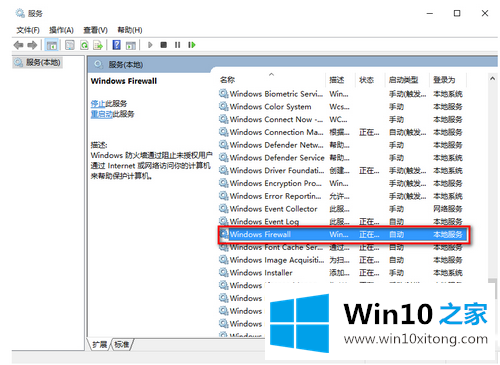Click the Start Service play icon
Screen dimensions: 500x365
(x=150, y=45)
